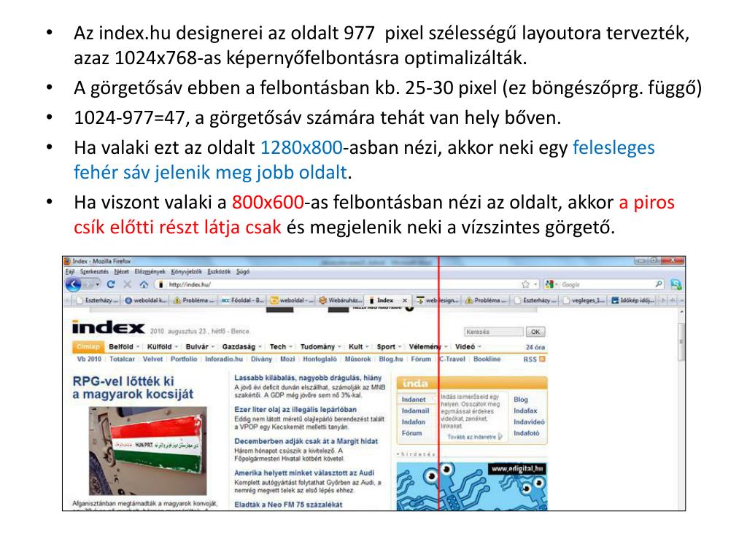
Task: Open the history dropdown beside forward button
Action: pyautogui.click(x=98, y=284)
